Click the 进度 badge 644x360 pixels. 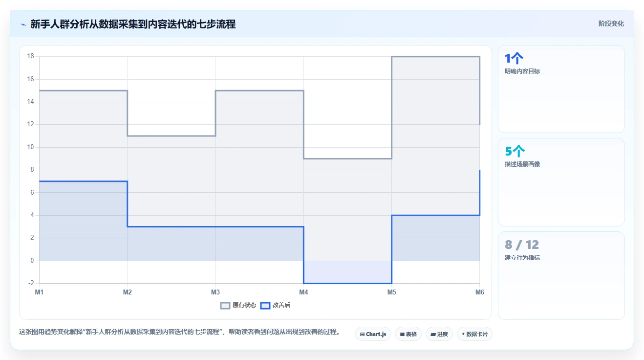pos(439,334)
